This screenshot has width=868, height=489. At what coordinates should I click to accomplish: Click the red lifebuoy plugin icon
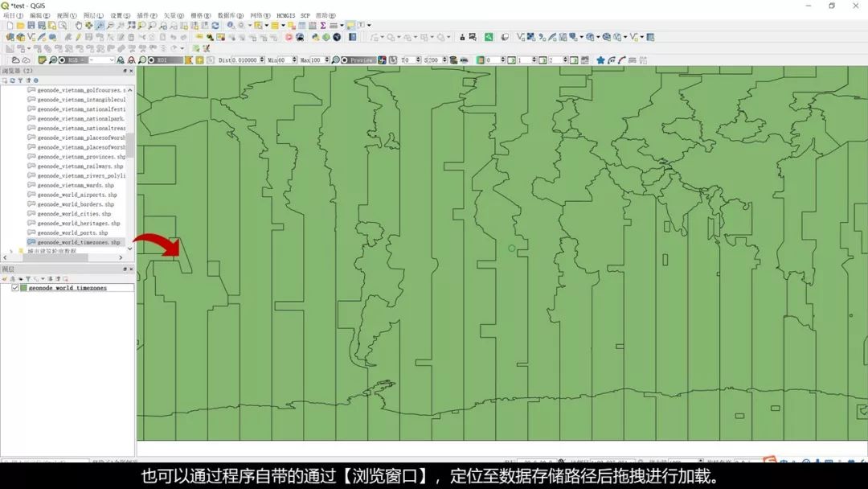(x=289, y=37)
